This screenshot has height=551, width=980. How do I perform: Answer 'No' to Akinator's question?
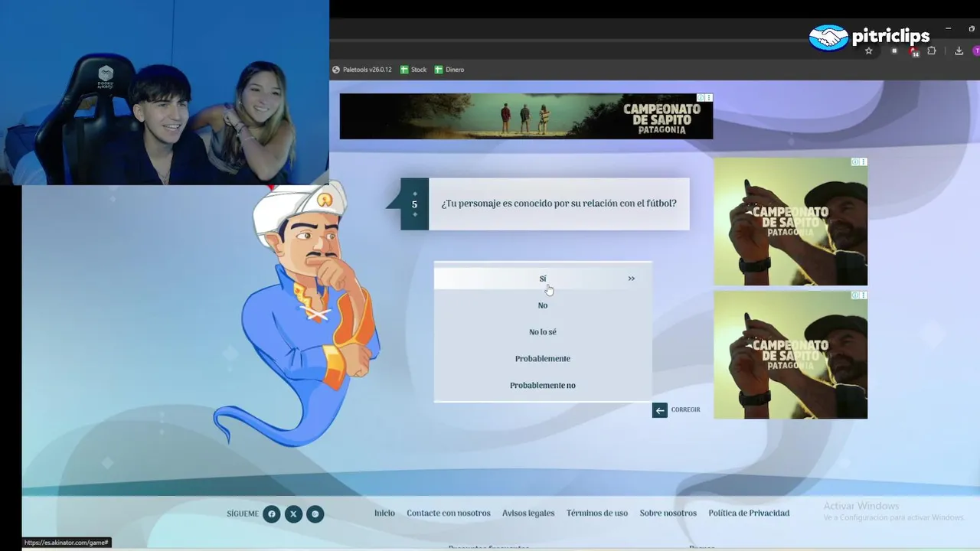click(x=543, y=305)
